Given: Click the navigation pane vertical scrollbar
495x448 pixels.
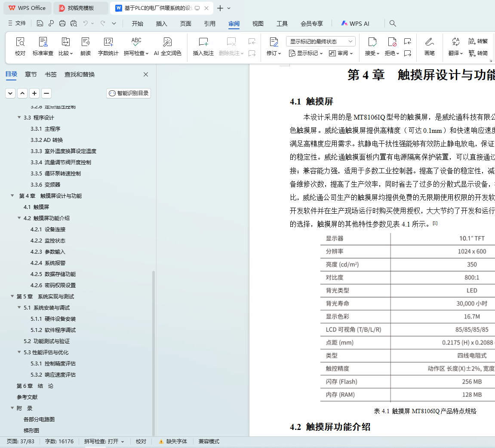Looking at the screenshot, I should (x=154, y=353).
